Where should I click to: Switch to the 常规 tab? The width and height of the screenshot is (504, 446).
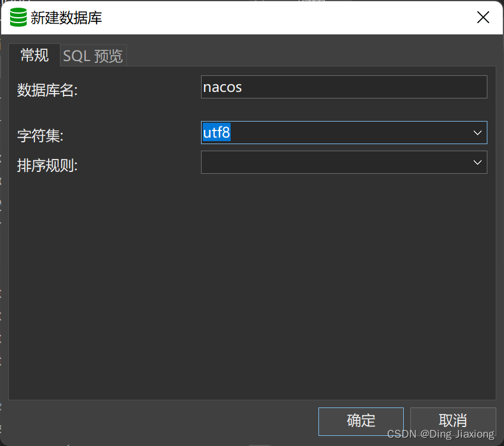tap(34, 55)
